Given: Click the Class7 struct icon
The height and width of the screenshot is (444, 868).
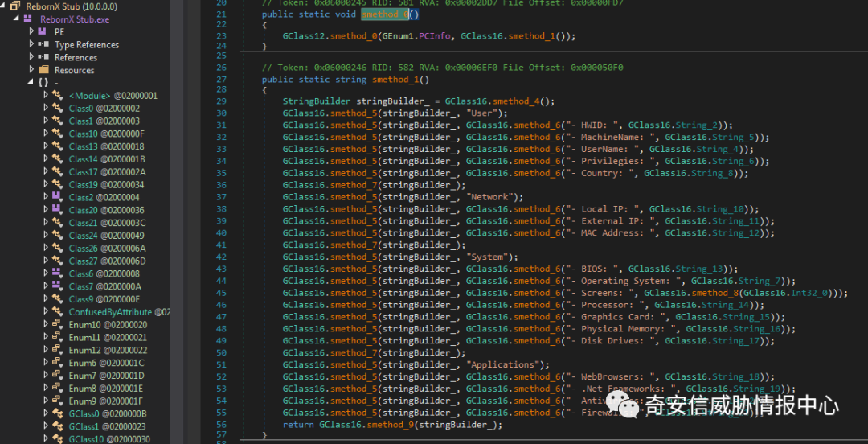Looking at the screenshot, I should 56,286.
